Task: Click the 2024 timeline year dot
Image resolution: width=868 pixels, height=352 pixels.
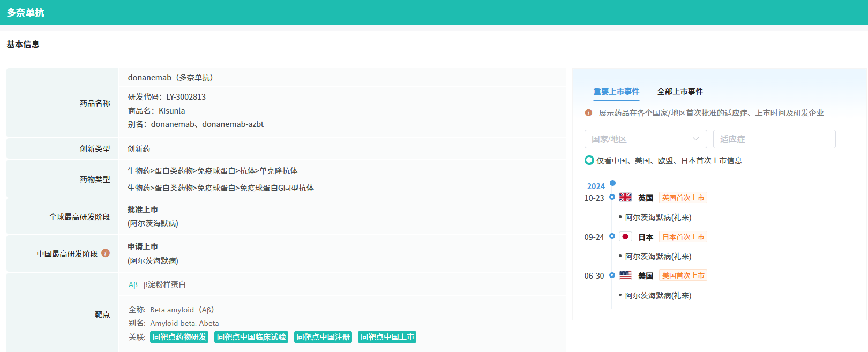Action: point(612,183)
